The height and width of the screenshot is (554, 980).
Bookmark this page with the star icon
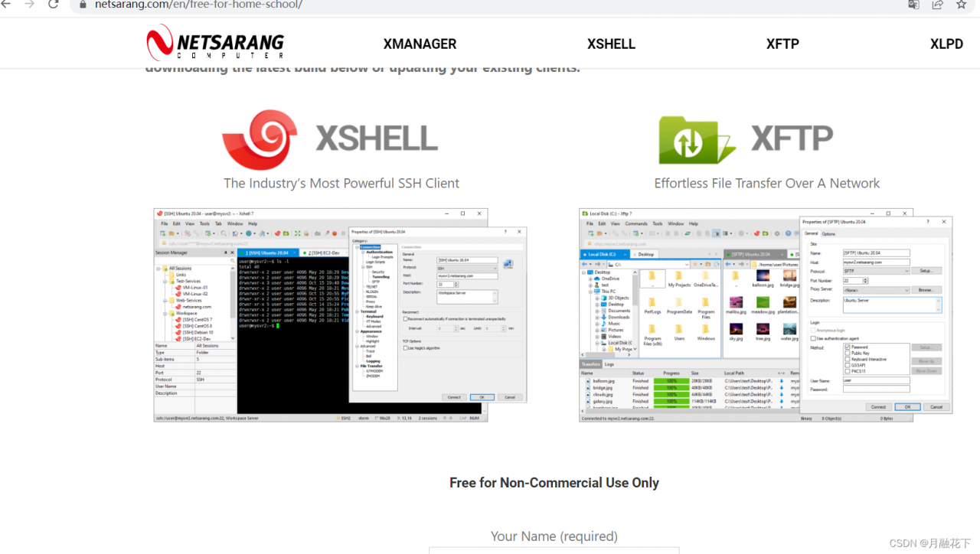coord(962,5)
